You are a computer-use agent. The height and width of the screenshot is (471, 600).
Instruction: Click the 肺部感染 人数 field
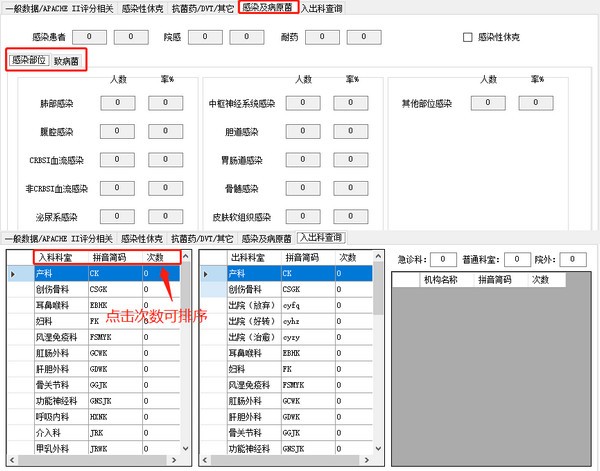pos(116,103)
